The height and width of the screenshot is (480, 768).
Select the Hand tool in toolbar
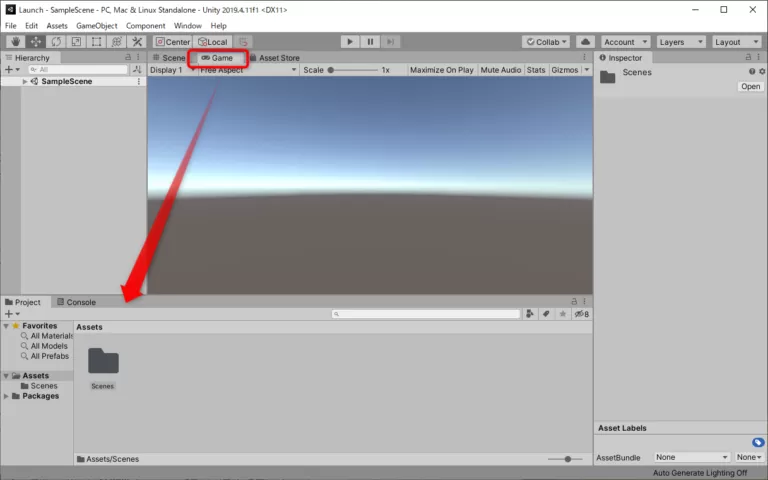(15, 42)
